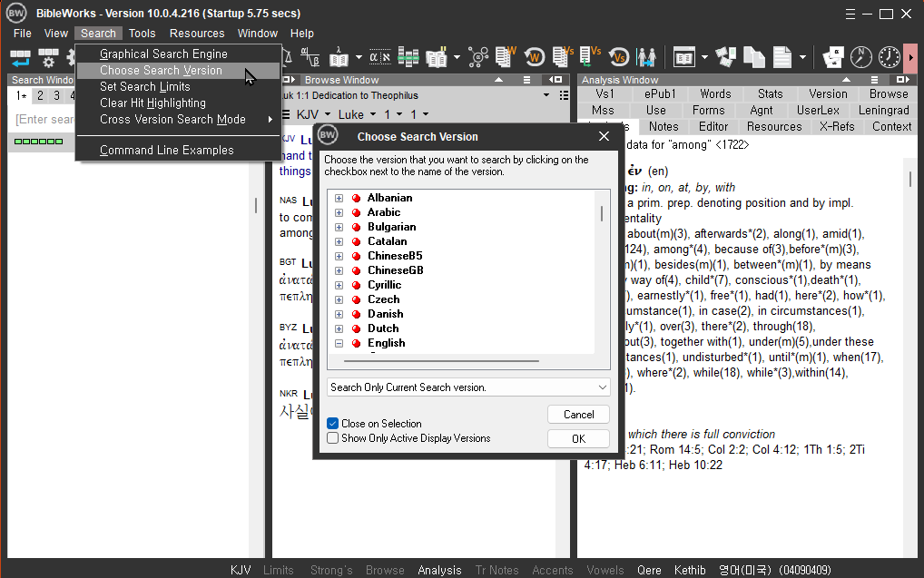Click the network graph nodes toolbar icon
Viewport: 924px width, 578px height.
[x=478, y=57]
